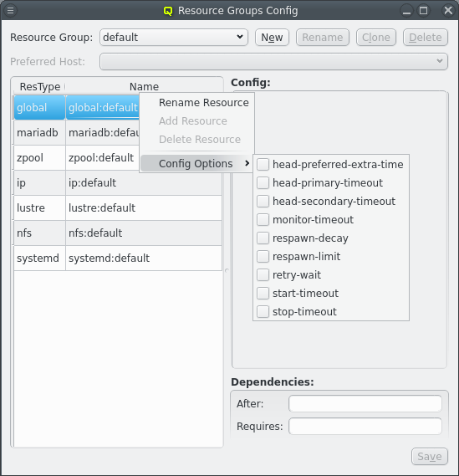Check head-secondary-timeout option
This screenshot has width=459, height=476.
(263, 202)
